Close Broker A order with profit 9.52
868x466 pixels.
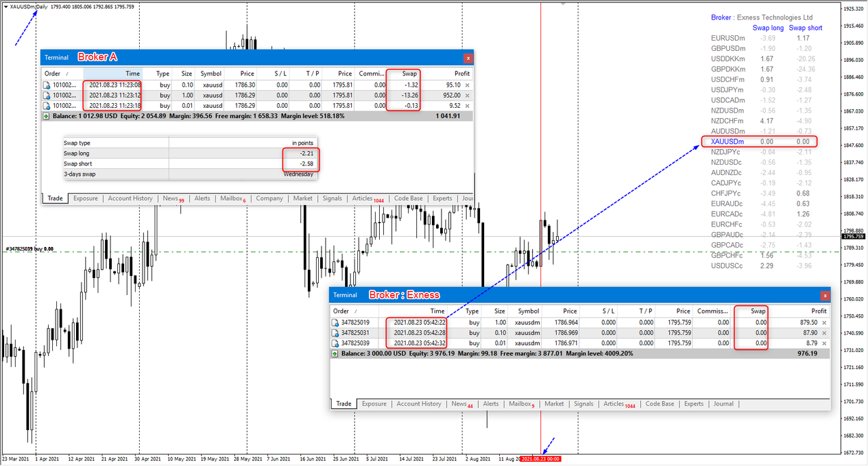click(x=467, y=106)
